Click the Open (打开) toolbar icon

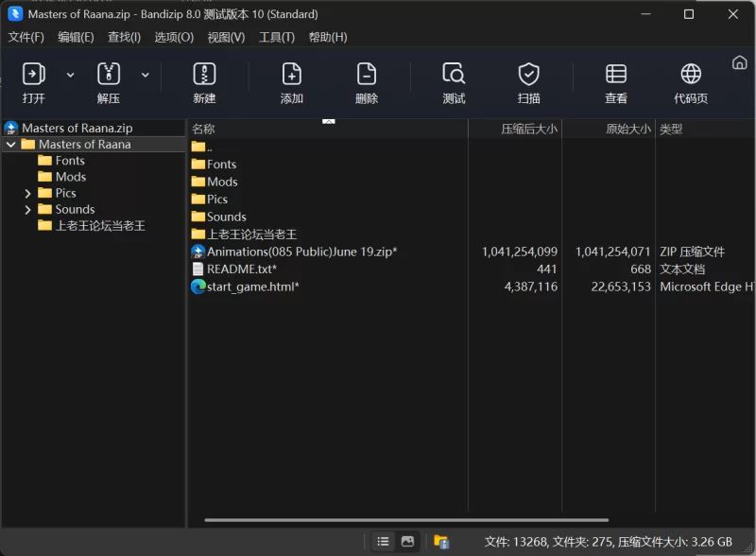click(34, 75)
